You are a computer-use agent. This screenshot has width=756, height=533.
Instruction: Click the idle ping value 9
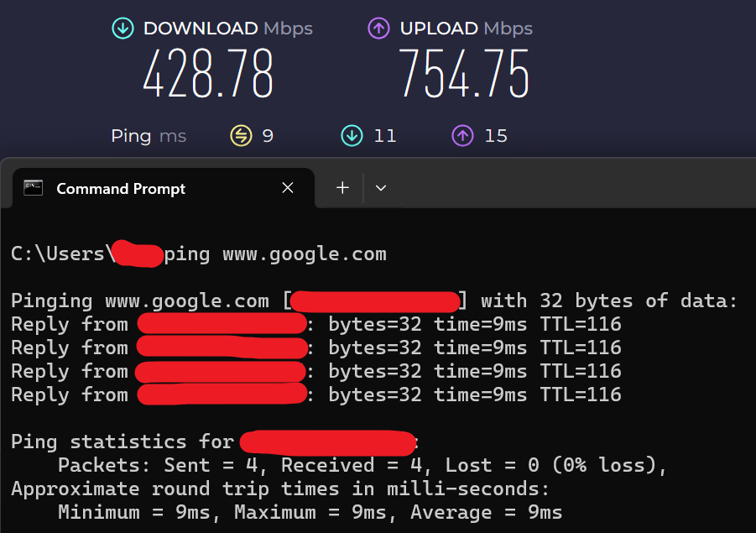point(268,136)
